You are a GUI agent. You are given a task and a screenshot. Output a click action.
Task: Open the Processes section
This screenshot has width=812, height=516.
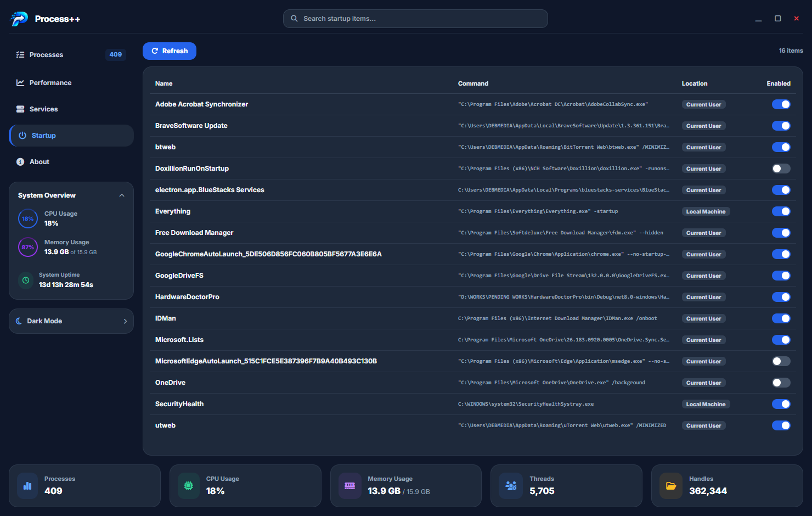(71, 55)
